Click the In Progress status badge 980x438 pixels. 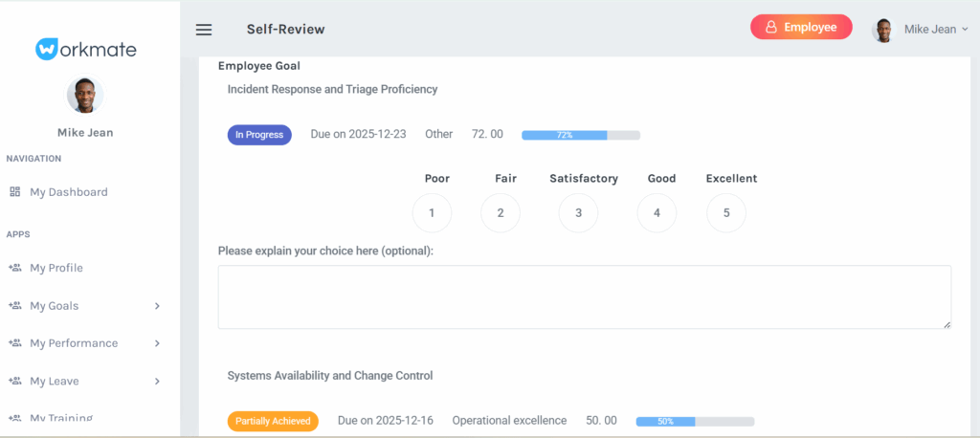tap(259, 135)
